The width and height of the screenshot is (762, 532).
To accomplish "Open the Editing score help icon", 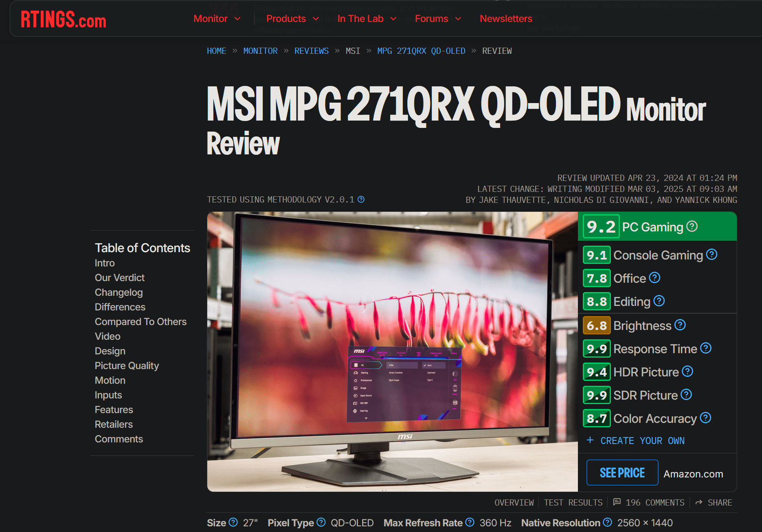I will coord(659,301).
